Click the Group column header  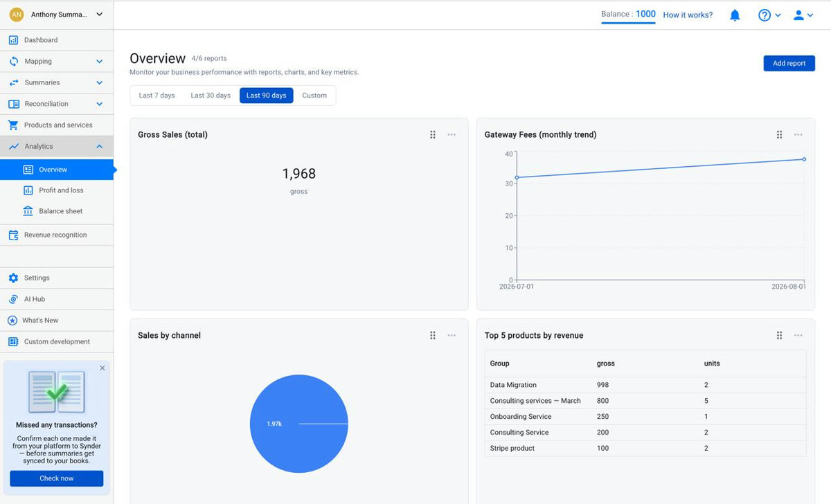(x=499, y=363)
